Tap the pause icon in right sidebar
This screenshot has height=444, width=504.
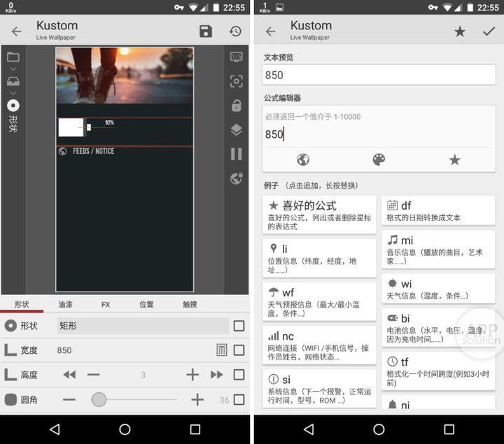coord(237,154)
